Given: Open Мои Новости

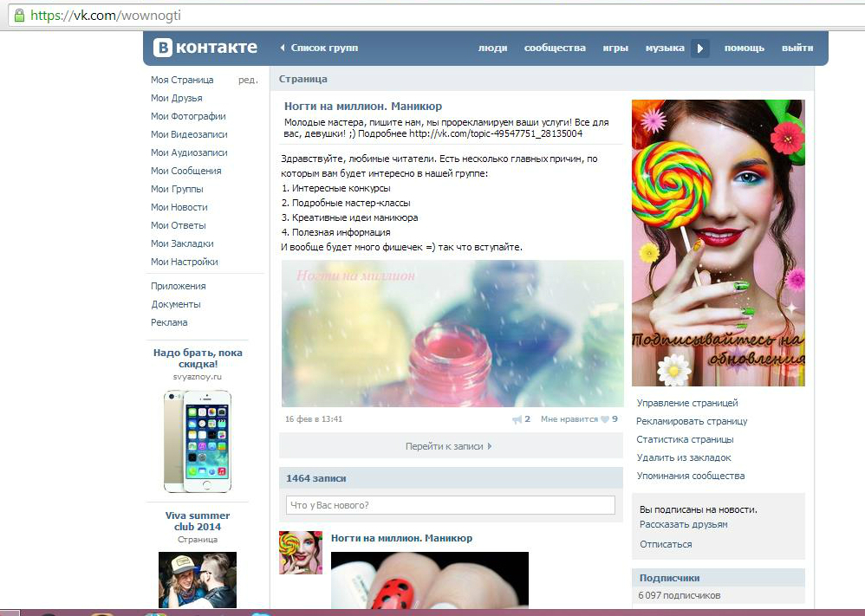Looking at the screenshot, I should pyautogui.click(x=179, y=207).
